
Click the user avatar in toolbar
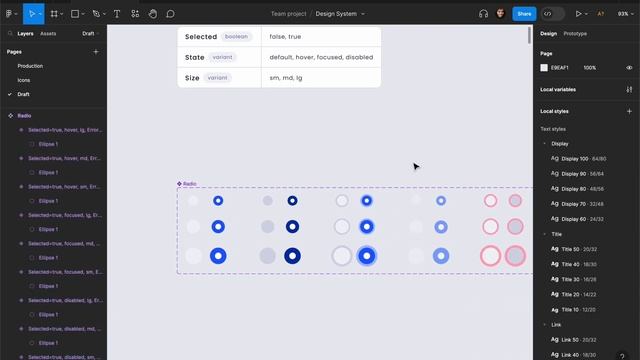pyautogui.click(x=500, y=13)
